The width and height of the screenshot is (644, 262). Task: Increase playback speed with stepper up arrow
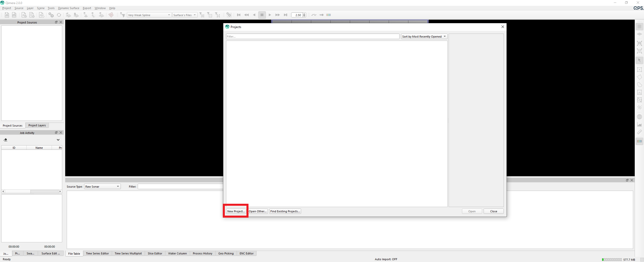point(304,14)
